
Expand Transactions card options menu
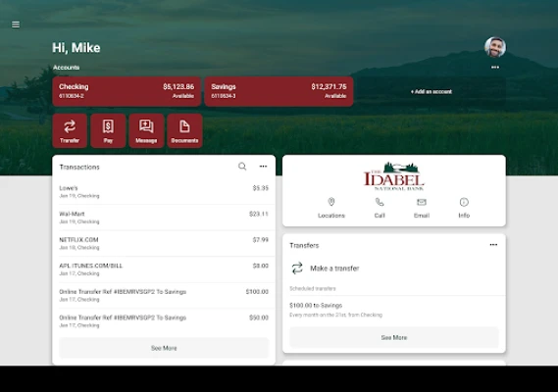(263, 167)
